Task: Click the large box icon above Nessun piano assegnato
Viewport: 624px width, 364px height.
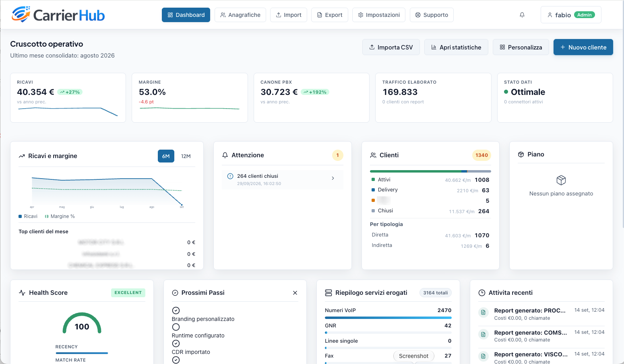Action: coord(561,180)
